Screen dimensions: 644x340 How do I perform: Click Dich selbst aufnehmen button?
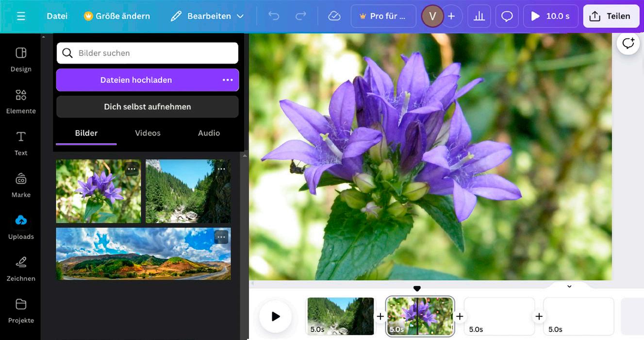148,106
